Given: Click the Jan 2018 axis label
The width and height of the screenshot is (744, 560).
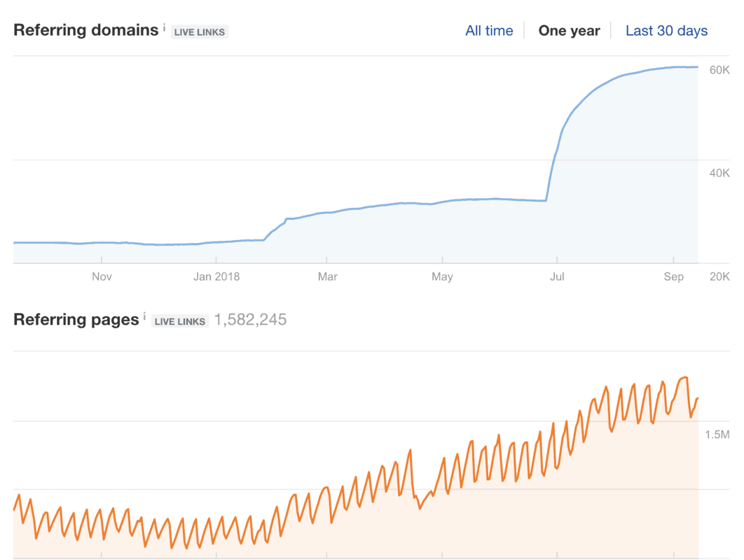Looking at the screenshot, I should (x=216, y=276).
